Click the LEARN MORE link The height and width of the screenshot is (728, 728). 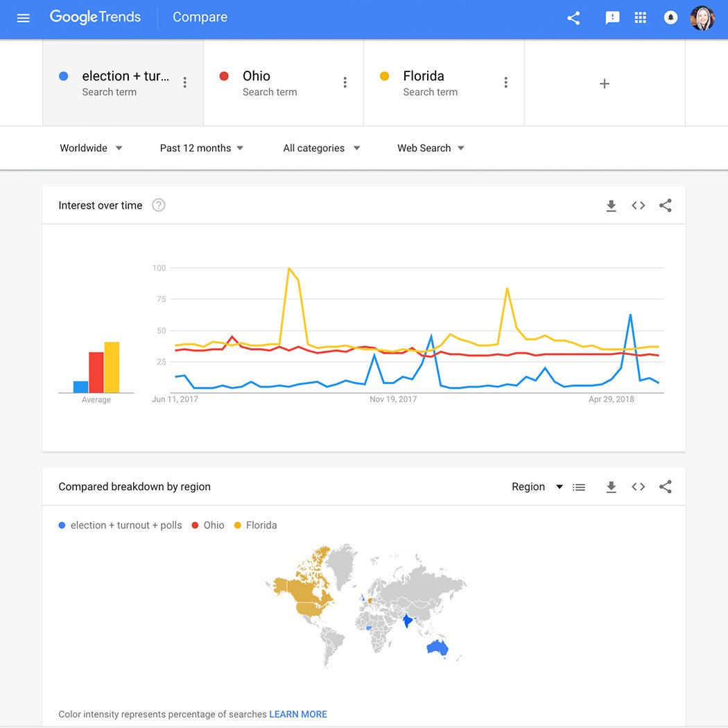point(298,714)
